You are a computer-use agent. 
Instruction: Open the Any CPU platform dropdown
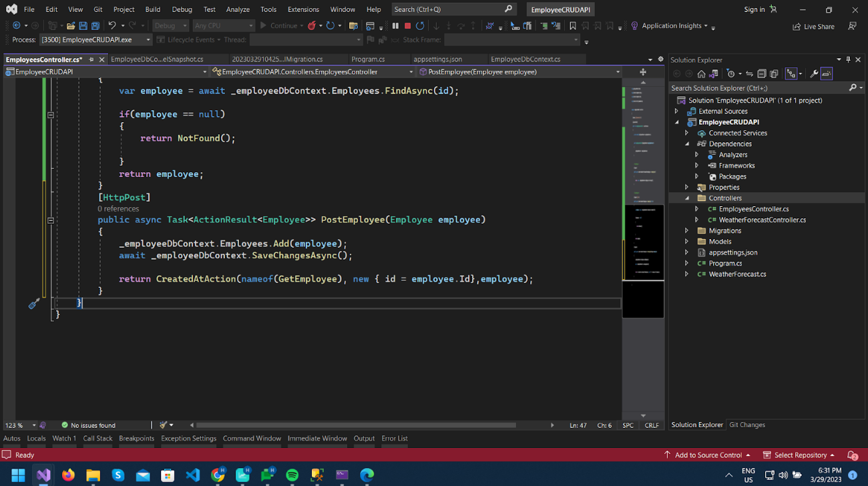pyautogui.click(x=224, y=25)
